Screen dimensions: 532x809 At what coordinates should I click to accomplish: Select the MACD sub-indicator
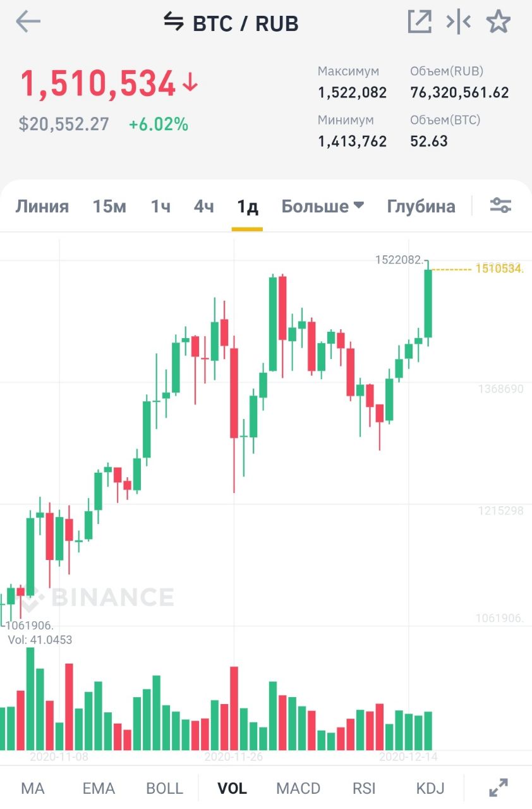pos(298,788)
